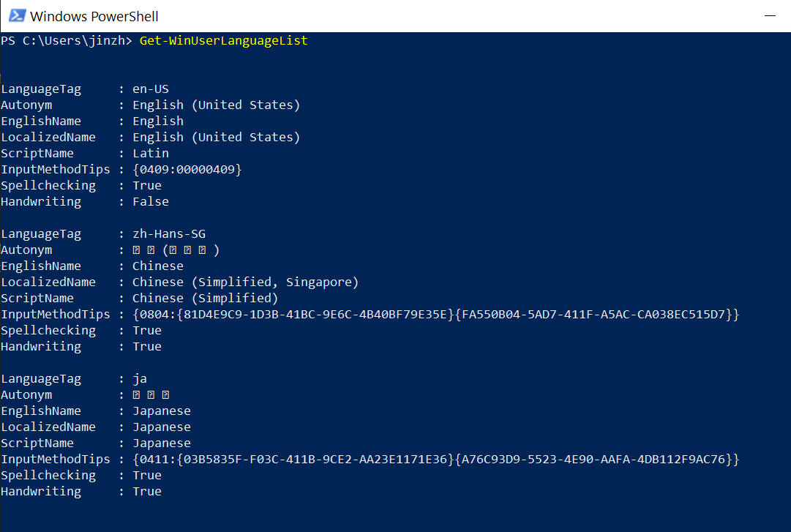791x532 pixels.
Task: Click Chinese (Simplified, Singapore) localized name
Action: point(245,282)
